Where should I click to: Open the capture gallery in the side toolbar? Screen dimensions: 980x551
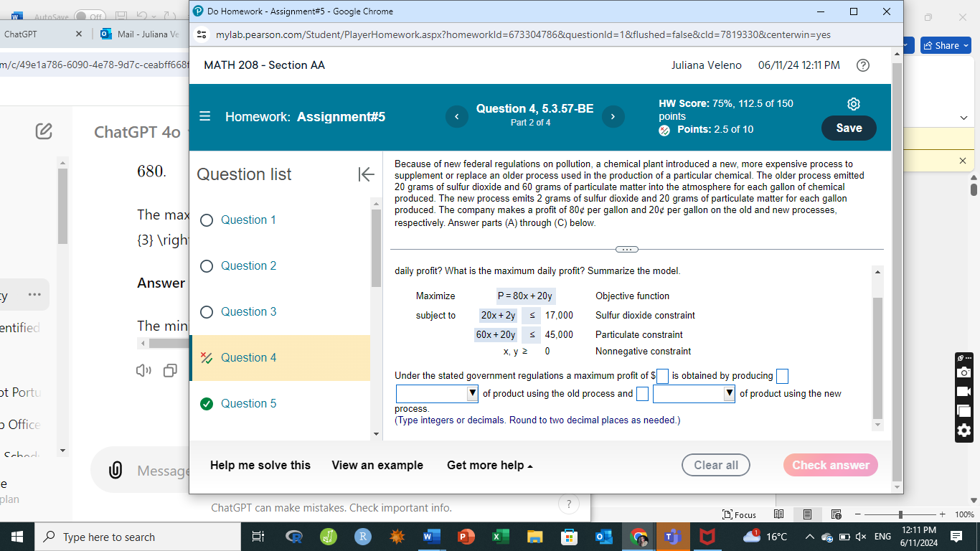tap(963, 410)
